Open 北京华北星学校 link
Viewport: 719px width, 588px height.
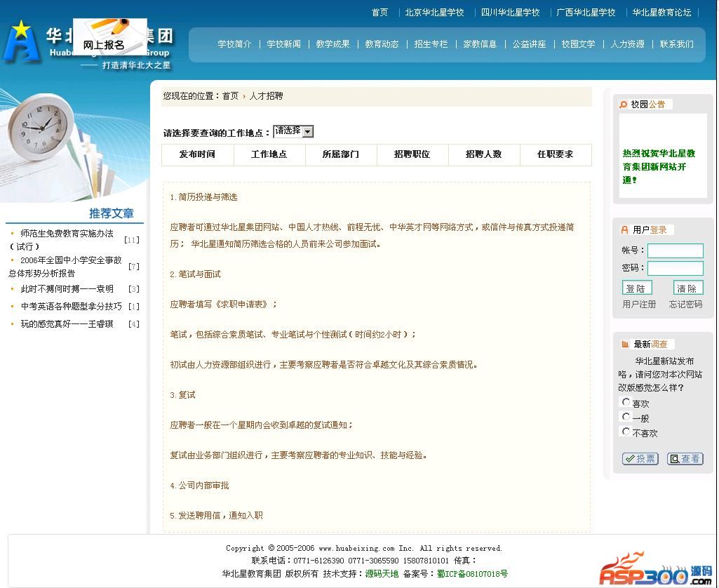click(x=434, y=13)
